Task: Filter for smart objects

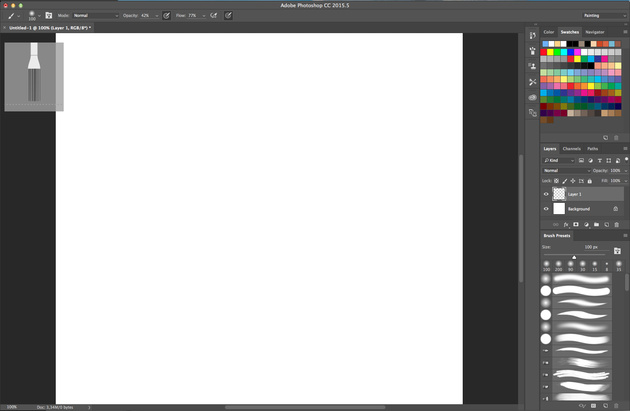Action: [618, 160]
